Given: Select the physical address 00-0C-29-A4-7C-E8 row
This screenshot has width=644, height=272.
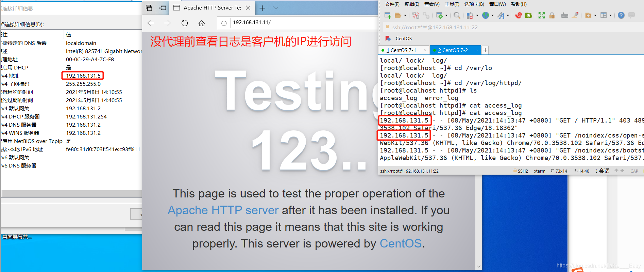Looking at the screenshot, I should (x=71, y=59).
